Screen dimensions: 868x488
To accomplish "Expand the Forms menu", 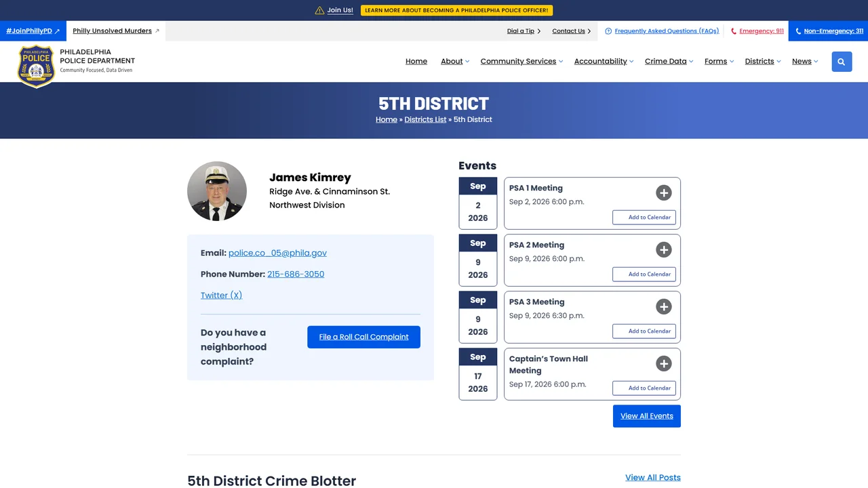I will tap(719, 61).
